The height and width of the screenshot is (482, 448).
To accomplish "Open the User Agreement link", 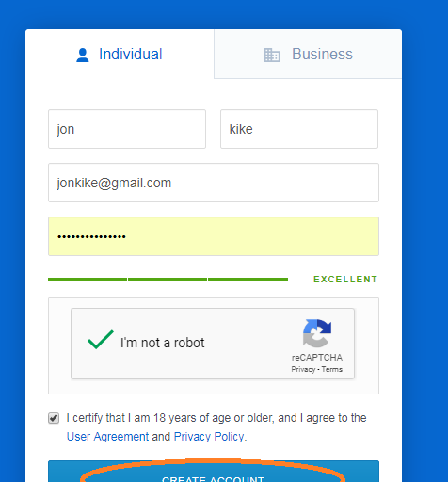I will (107, 437).
